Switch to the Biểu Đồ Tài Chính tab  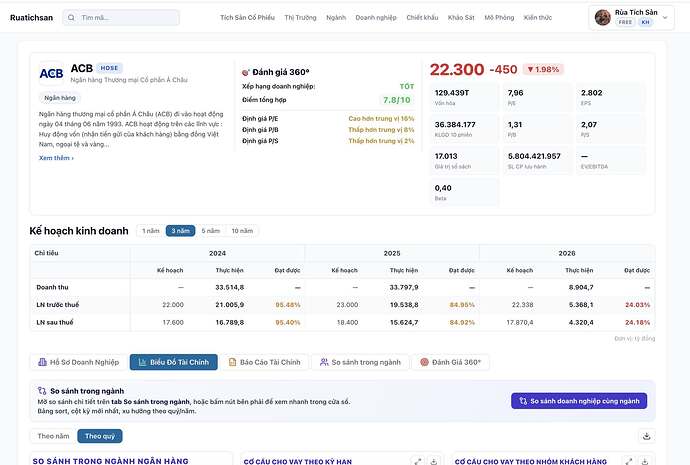(x=173, y=362)
